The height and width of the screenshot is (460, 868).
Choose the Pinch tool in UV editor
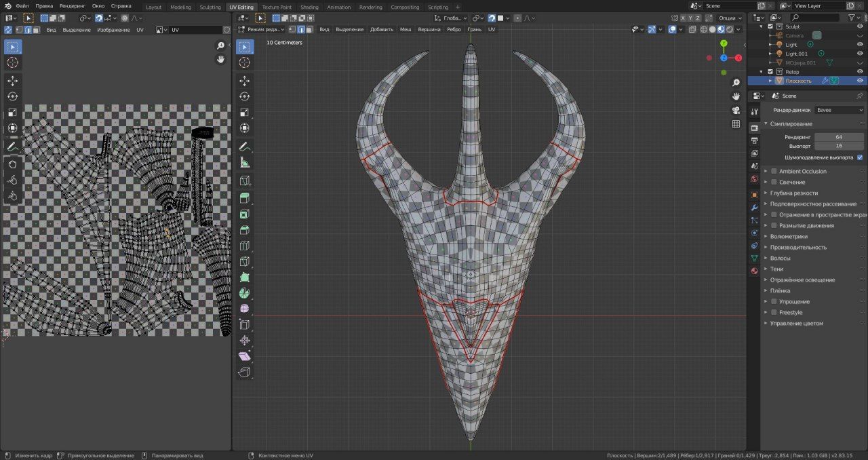(12, 196)
